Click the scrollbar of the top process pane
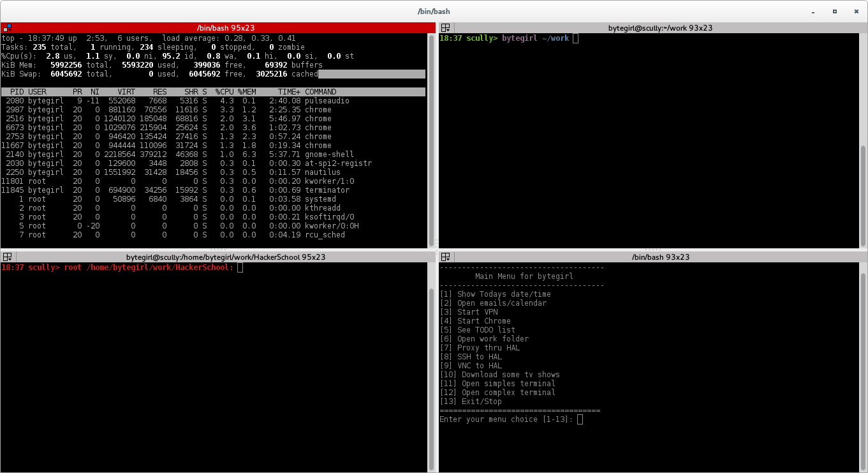868x473 pixels. click(432, 140)
